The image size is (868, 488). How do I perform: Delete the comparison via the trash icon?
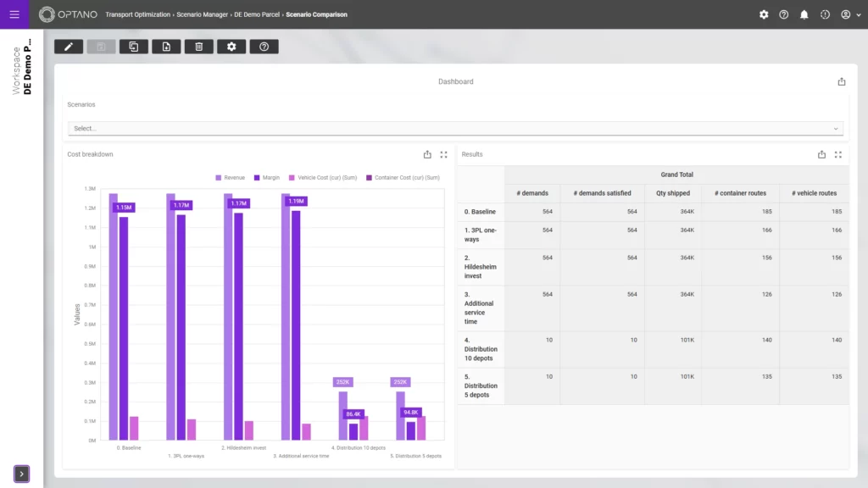198,47
